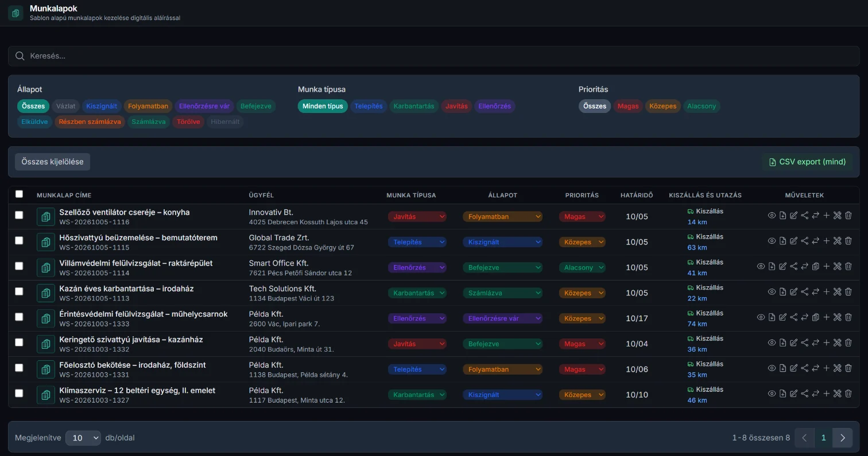Select the Részben számlázva status filter
This screenshot has width=868, height=456.
point(89,122)
